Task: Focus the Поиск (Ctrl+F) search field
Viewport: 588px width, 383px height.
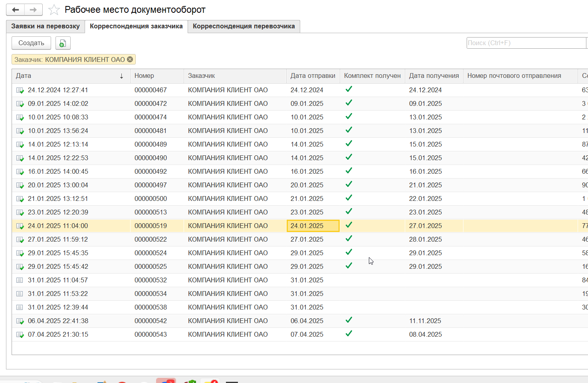Action: pos(527,43)
